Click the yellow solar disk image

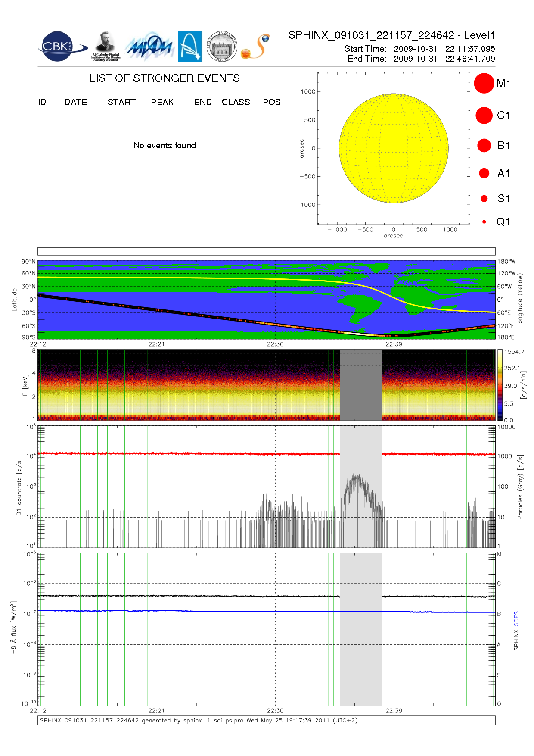tap(394, 148)
